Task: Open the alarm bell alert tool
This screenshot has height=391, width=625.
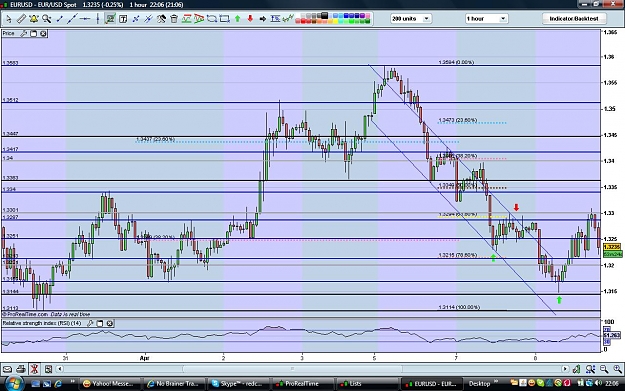Action: tap(34, 19)
